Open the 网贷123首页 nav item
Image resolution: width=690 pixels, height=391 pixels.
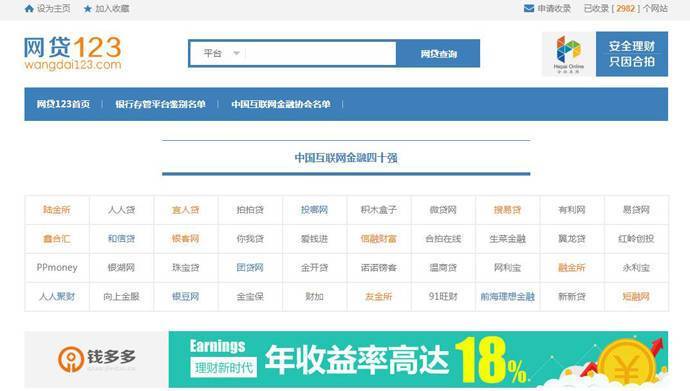point(63,104)
